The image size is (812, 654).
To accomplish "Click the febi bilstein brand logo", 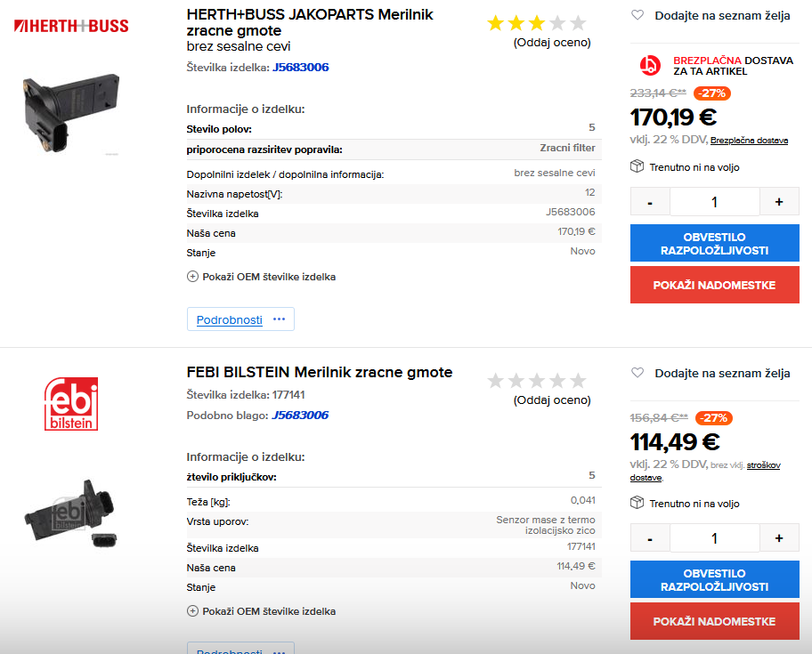I will point(71,404).
